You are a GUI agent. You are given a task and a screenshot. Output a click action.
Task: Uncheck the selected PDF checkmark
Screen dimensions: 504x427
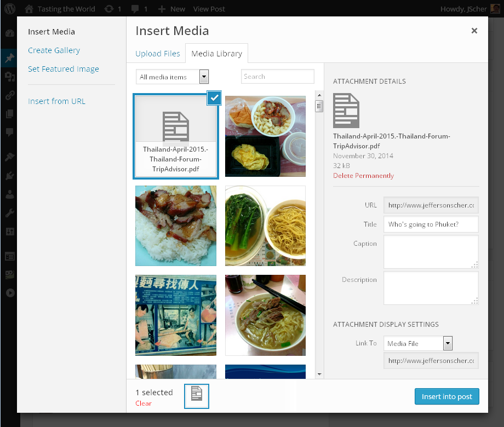pyautogui.click(x=214, y=98)
